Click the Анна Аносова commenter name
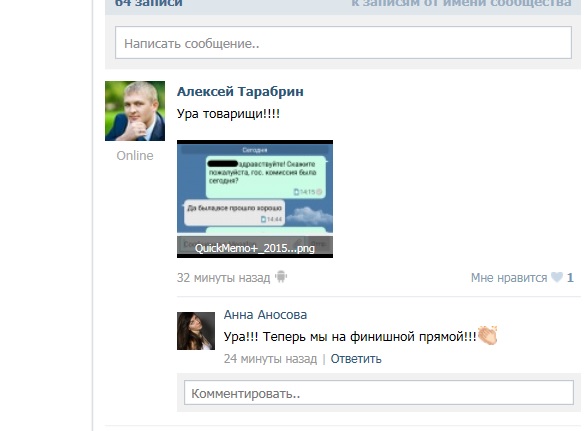The height and width of the screenshot is (431, 586). pyautogui.click(x=265, y=315)
